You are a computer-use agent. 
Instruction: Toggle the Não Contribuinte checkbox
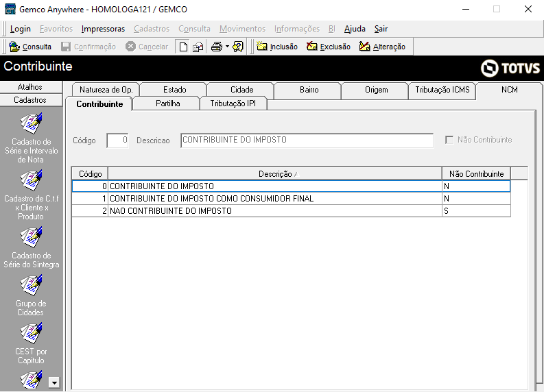pos(449,140)
